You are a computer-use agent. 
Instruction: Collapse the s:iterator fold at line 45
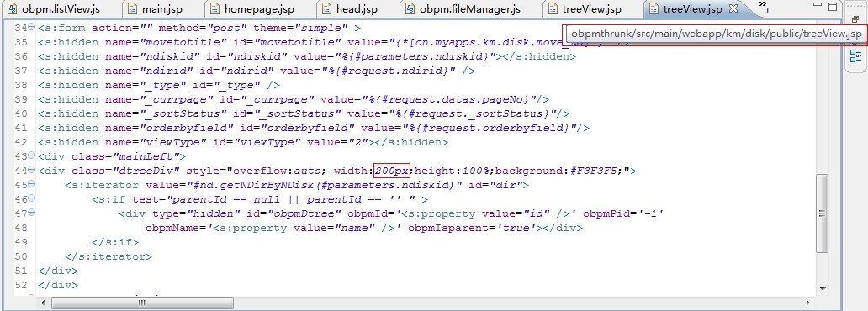coord(31,185)
